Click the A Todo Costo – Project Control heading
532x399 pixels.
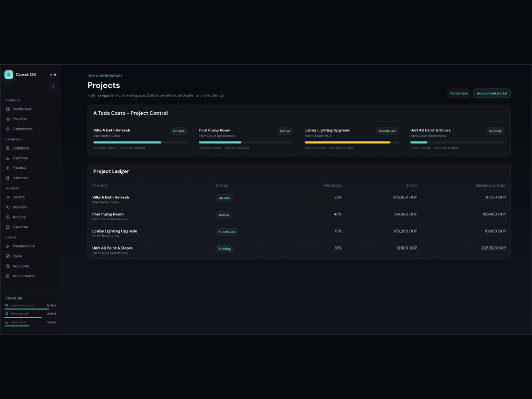coord(131,113)
